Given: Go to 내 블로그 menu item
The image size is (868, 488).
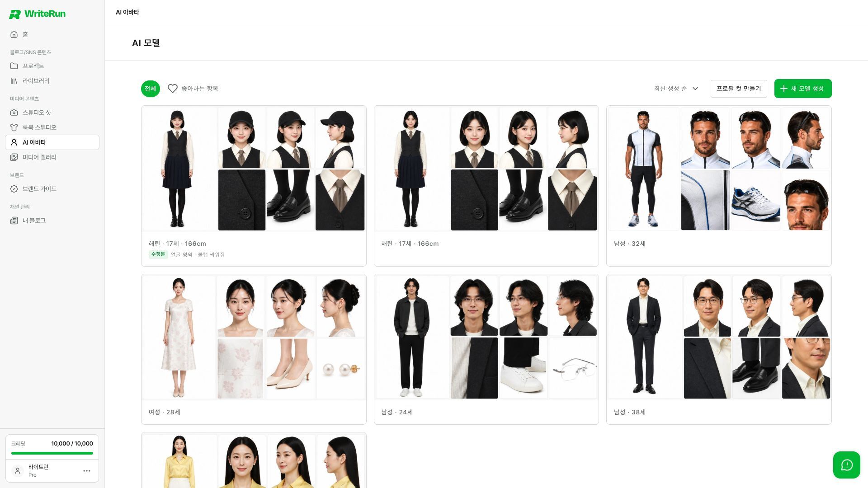Looking at the screenshot, I should pos(52,221).
